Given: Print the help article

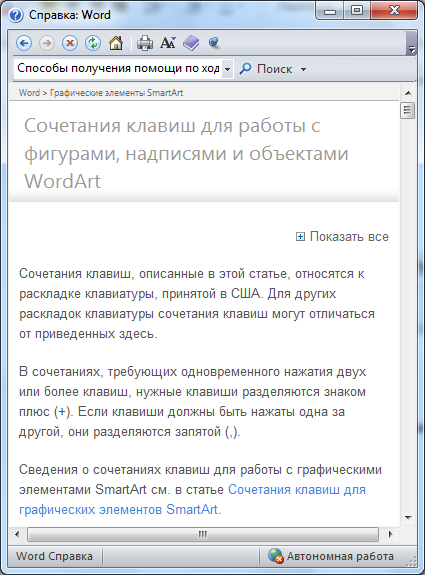Looking at the screenshot, I should 145,43.
